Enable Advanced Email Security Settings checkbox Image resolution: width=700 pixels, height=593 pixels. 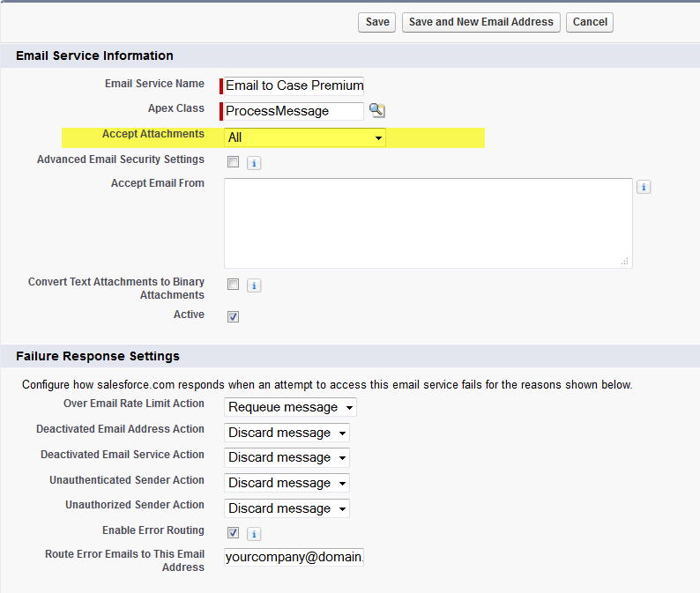coord(233,161)
